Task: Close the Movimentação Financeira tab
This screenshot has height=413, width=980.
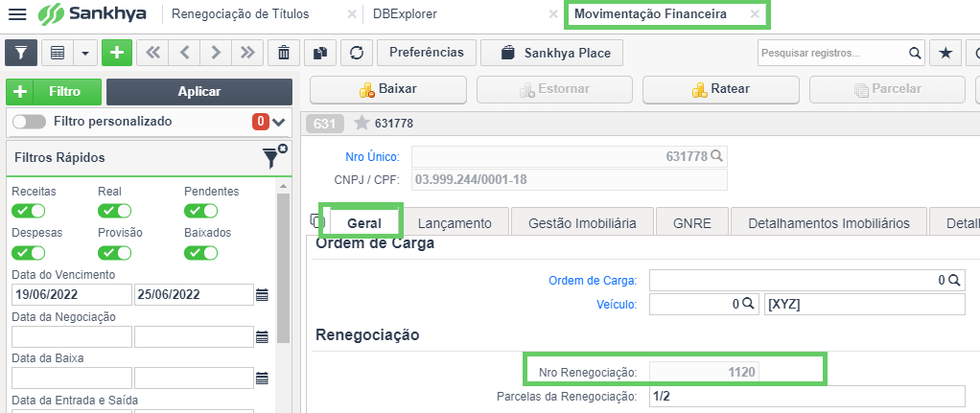Action: click(x=755, y=14)
